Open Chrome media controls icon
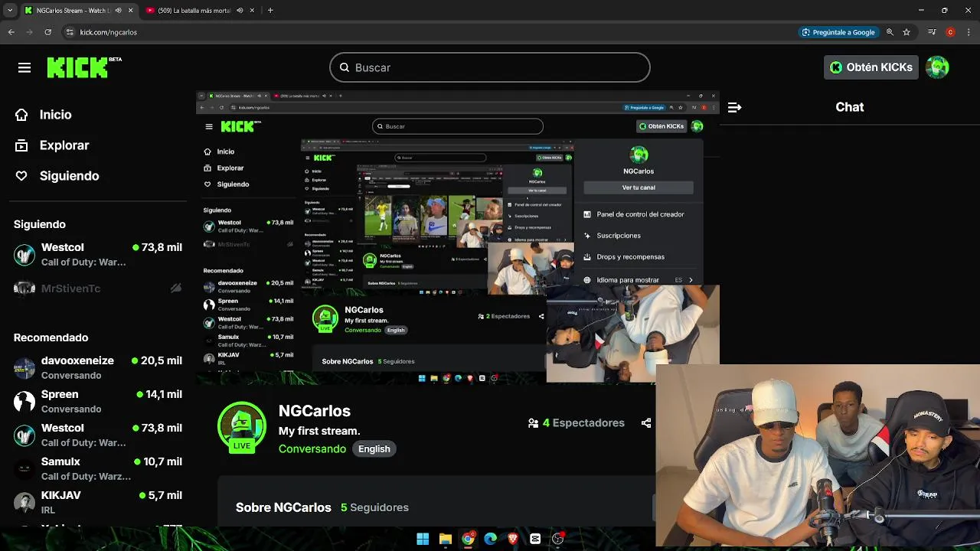This screenshot has height=551, width=980. [x=931, y=32]
